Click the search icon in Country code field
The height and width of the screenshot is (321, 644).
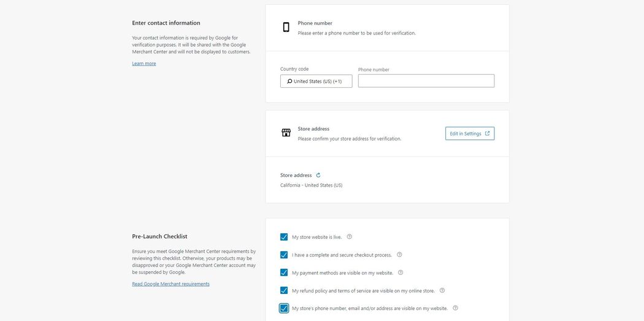coord(289,81)
